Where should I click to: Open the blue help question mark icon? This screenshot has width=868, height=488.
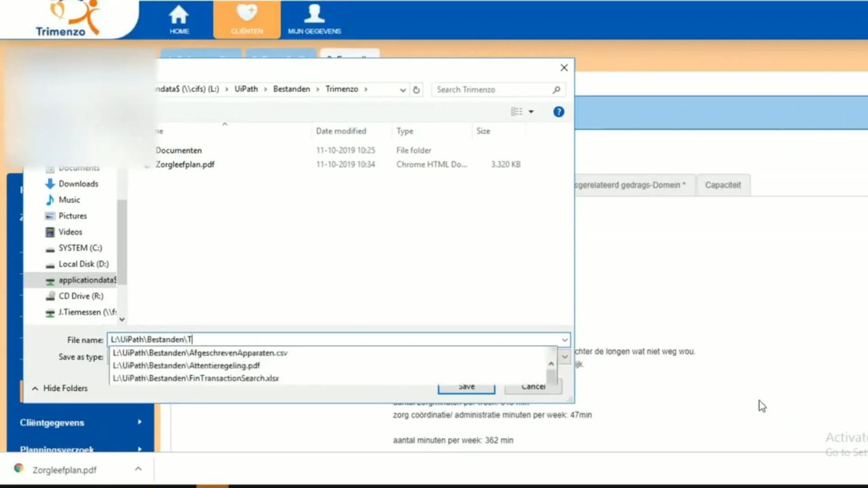click(x=559, y=112)
